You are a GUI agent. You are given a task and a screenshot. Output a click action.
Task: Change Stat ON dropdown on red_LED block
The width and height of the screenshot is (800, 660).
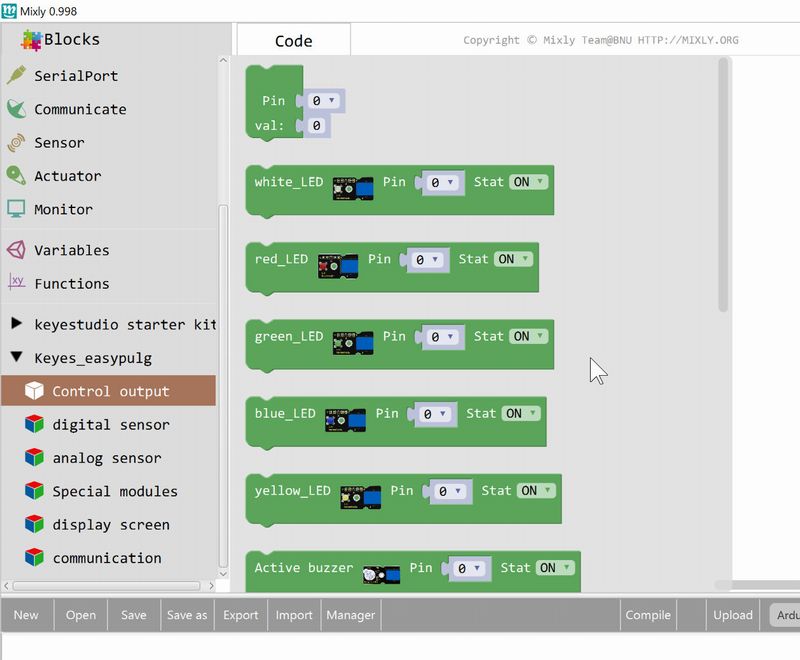tap(513, 259)
